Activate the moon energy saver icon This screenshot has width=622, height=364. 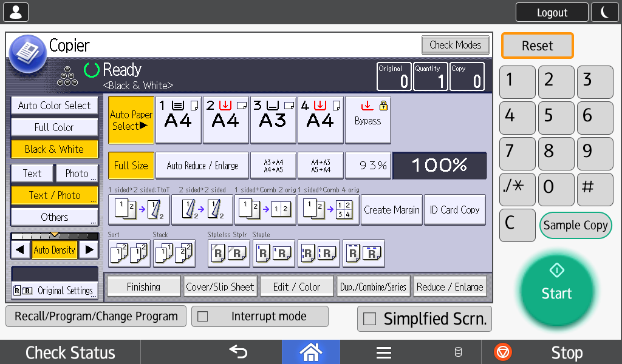[604, 12]
